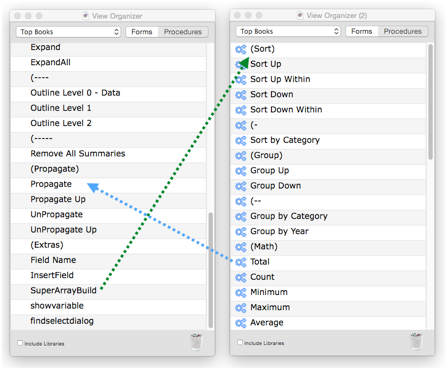Image resolution: width=448 pixels, height=370 pixels.
Task: Click the gear icon beside Total procedure
Action: coord(241,262)
